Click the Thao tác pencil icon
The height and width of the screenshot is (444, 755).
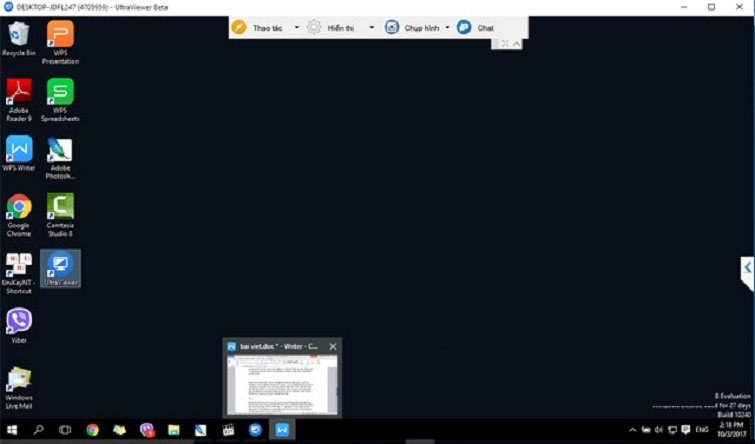click(x=239, y=27)
